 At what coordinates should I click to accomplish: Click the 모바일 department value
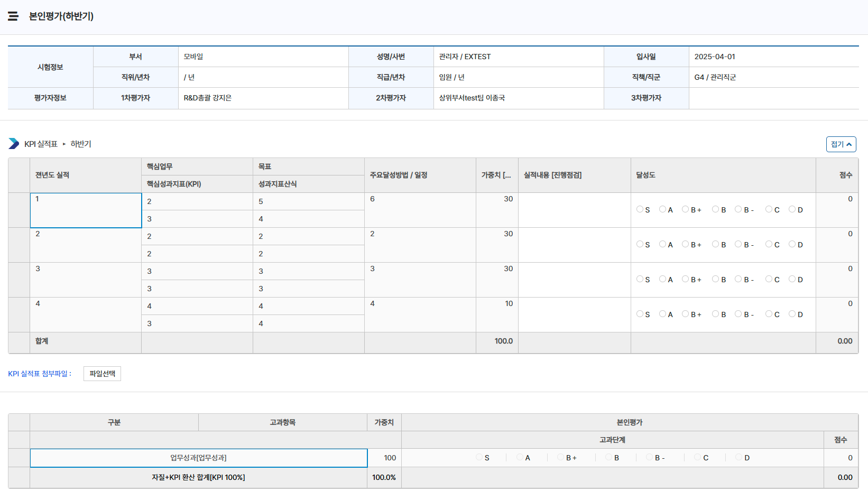pyautogui.click(x=193, y=57)
